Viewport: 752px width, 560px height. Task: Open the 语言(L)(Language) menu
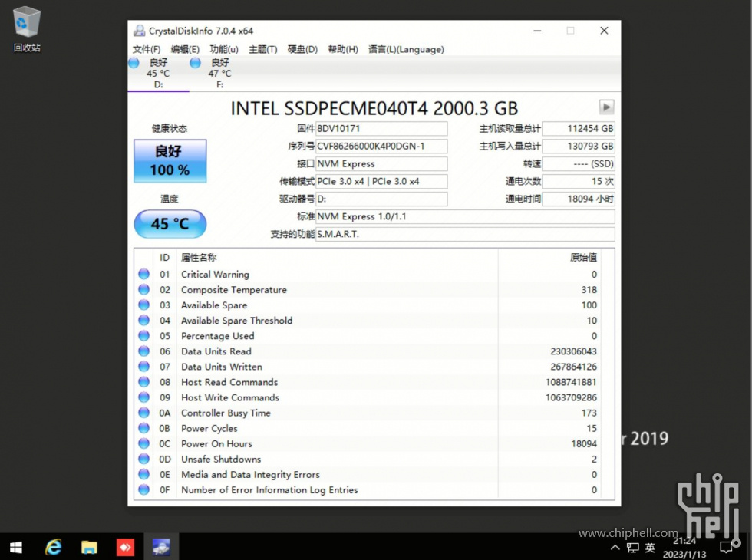[406, 49]
